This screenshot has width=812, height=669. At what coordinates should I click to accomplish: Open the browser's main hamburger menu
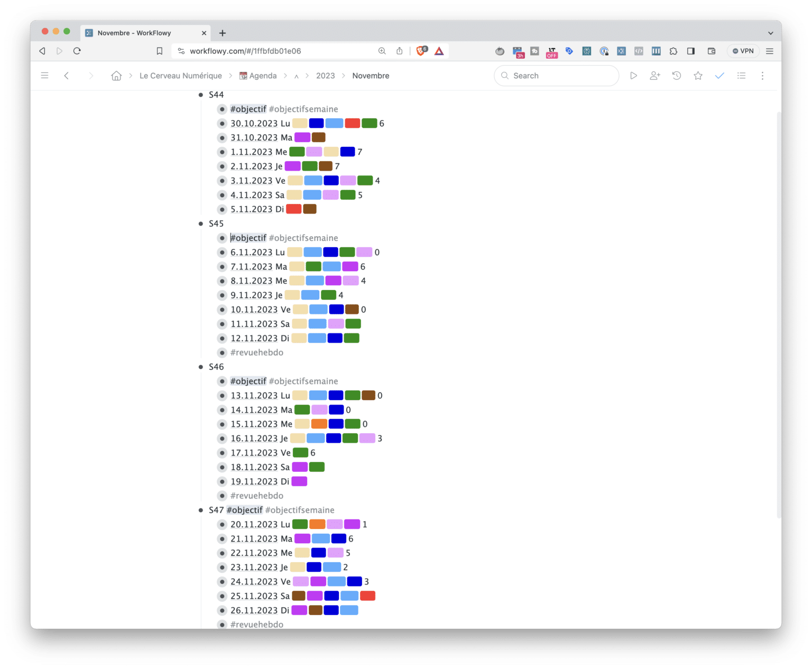point(770,51)
